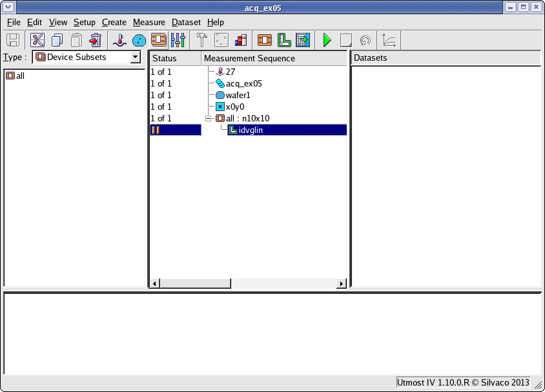This screenshot has height=392, width=545.
Task: Select 'all' in the Device Subsets list
Action: click(x=15, y=76)
